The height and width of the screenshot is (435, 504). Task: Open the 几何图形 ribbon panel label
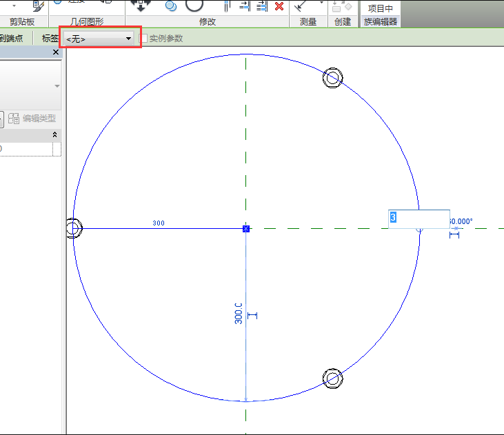(x=88, y=22)
